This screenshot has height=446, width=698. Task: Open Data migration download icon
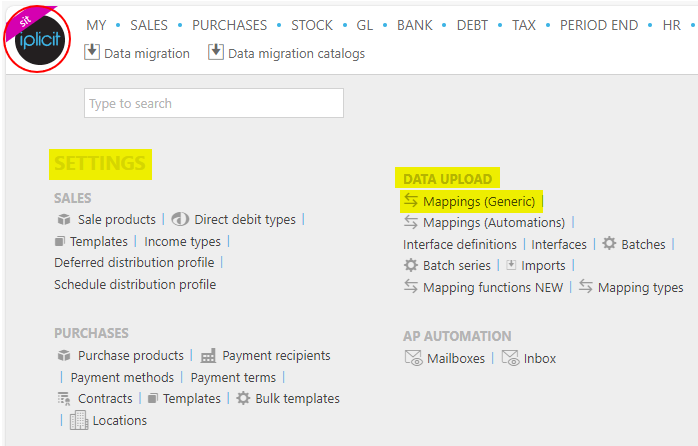tap(92, 52)
